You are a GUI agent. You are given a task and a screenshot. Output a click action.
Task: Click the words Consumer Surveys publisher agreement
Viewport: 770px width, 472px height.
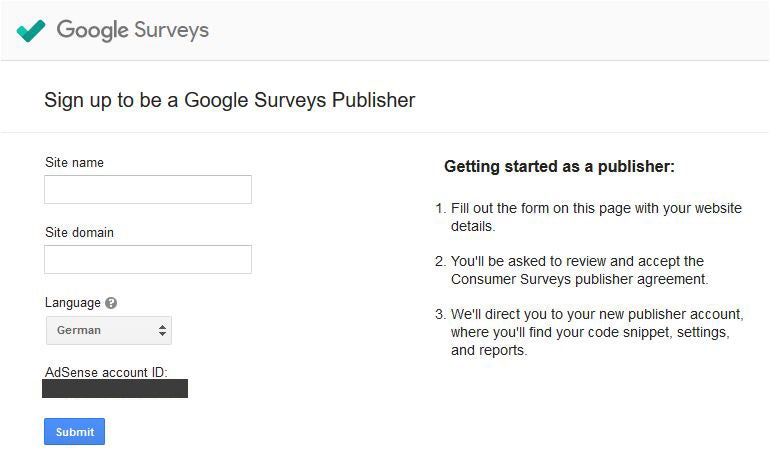pyautogui.click(x=579, y=279)
